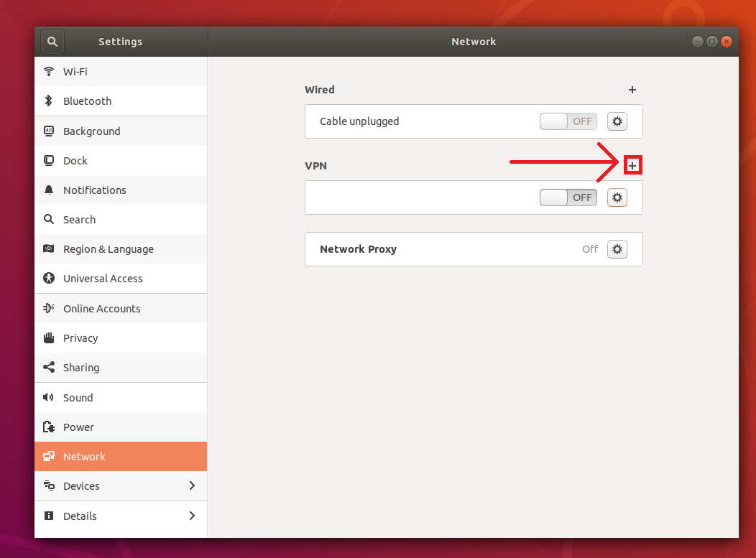Add a new Wired connection profile
This screenshot has width=756, height=558.
point(632,90)
